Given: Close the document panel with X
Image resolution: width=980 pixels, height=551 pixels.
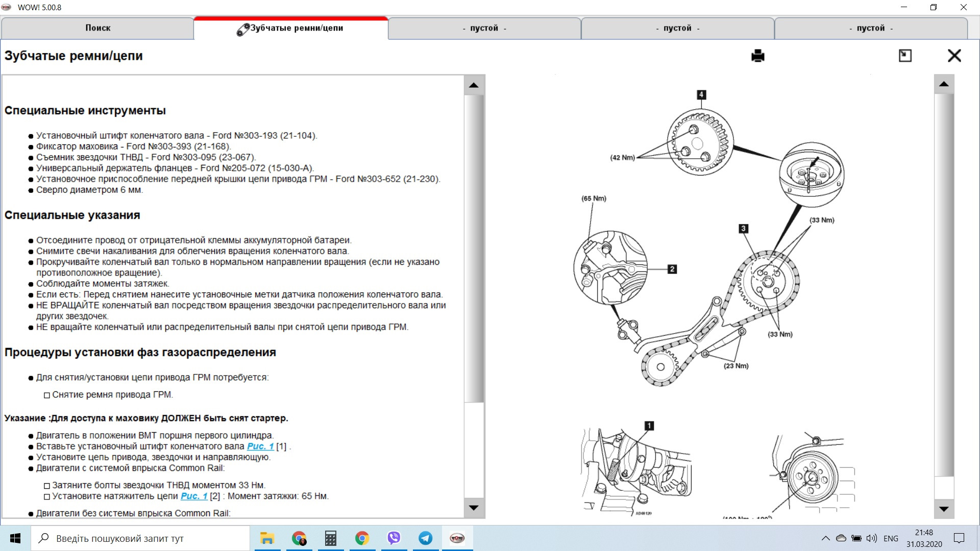Looking at the screenshot, I should tap(954, 56).
